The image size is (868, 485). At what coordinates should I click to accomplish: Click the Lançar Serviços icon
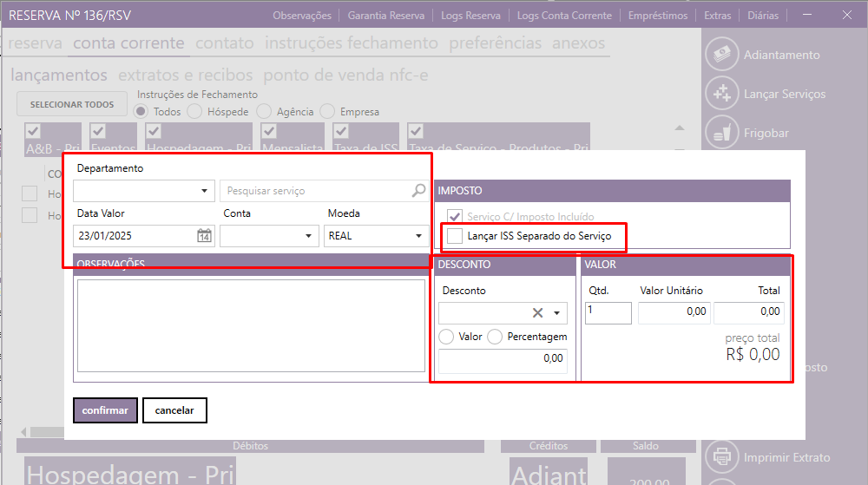point(721,94)
